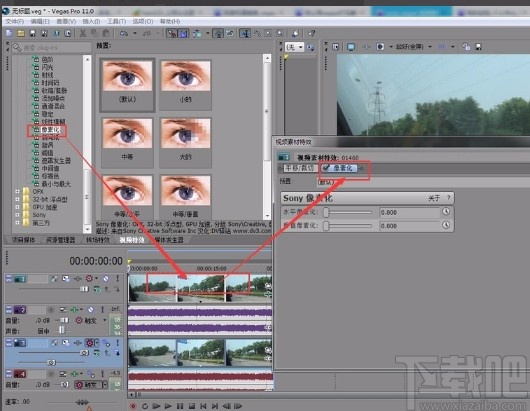The height and width of the screenshot is (411, 530).
Task: Click the vertical pixelize slider handle
Action: [326, 226]
